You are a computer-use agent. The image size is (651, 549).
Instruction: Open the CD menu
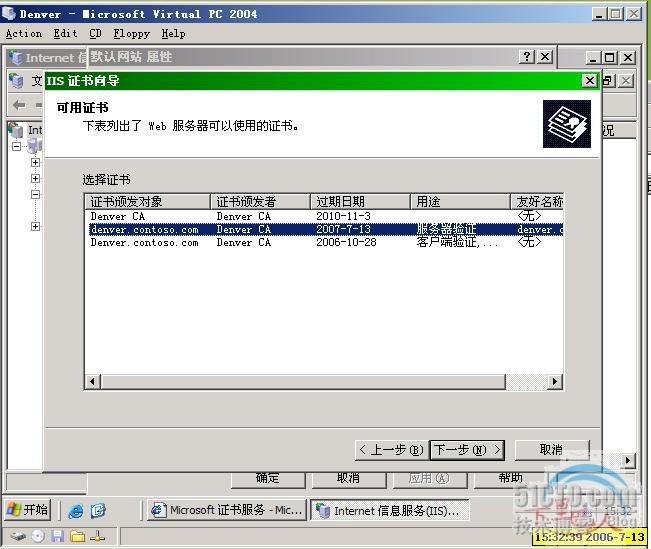pos(95,34)
